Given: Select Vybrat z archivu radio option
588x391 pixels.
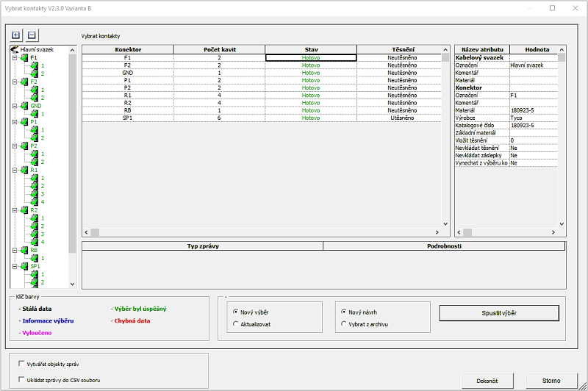Looking at the screenshot, I should tap(344, 323).
